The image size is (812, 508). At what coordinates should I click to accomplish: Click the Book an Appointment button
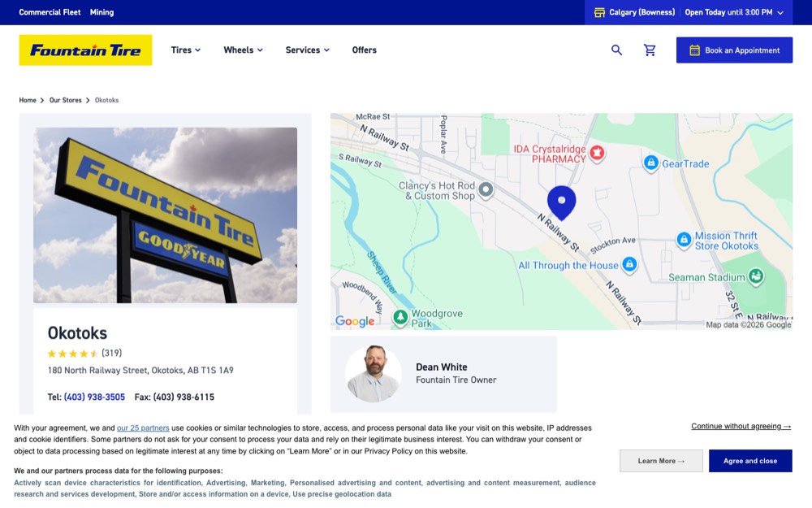tap(734, 50)
